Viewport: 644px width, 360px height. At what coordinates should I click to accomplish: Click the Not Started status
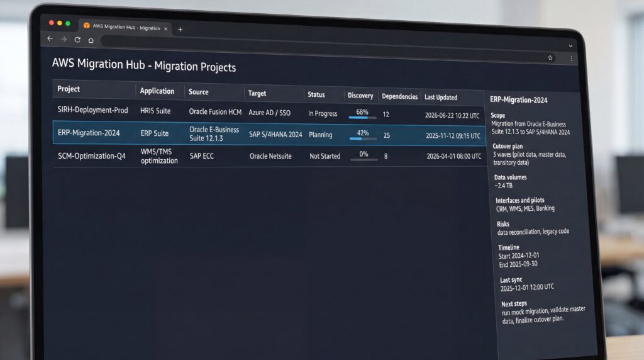[325, 156]
